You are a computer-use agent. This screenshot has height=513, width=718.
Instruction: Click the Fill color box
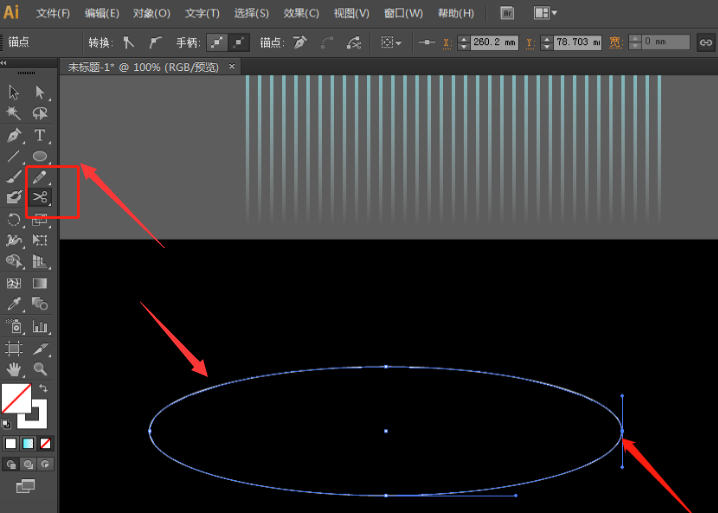(16, 398)
